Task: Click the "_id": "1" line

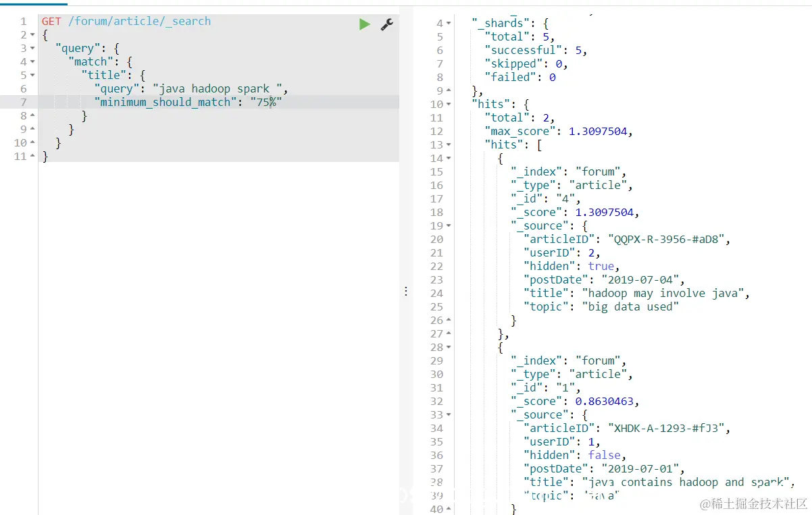Action: (545, 387)
